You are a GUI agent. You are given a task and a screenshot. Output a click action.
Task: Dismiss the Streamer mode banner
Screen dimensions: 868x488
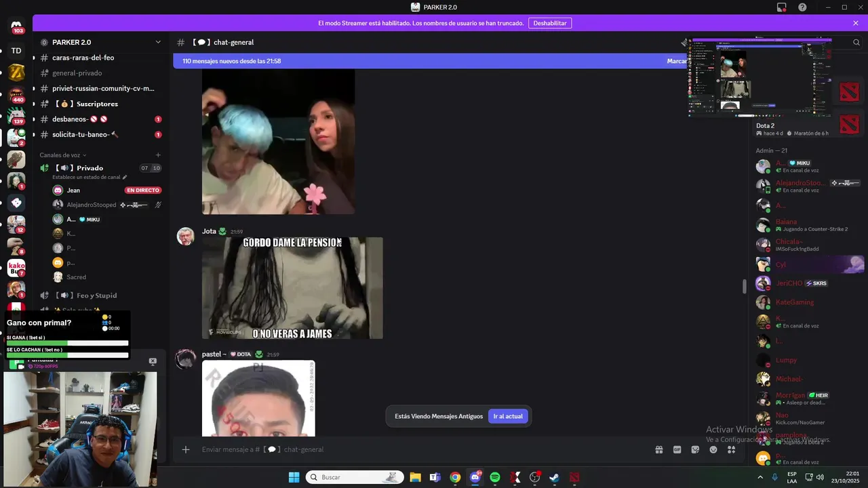tap(856, 23)
